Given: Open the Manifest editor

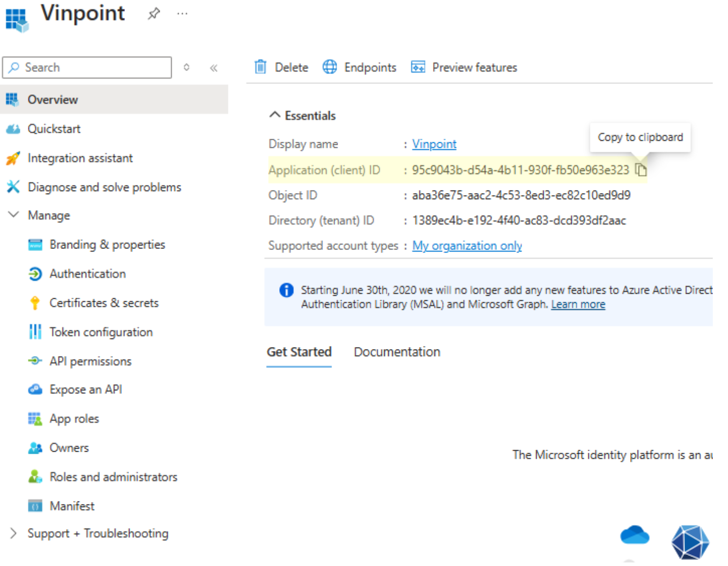Looking at the screenshot, I should click(72, 506).
